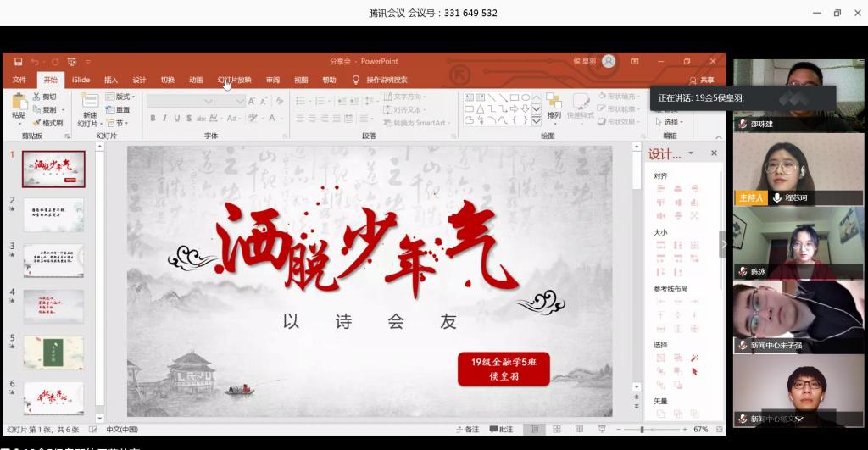This screenshot has height=450, width=868.
Task: Click the Save icon in quick access toolbar
Action: click(18, 62)
